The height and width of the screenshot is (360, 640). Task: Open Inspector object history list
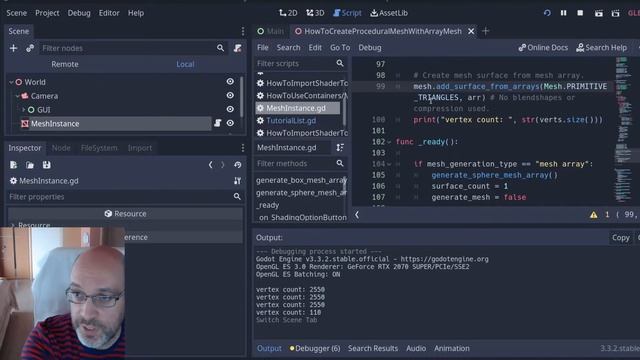pyautogui.click(x=238, y=165)
